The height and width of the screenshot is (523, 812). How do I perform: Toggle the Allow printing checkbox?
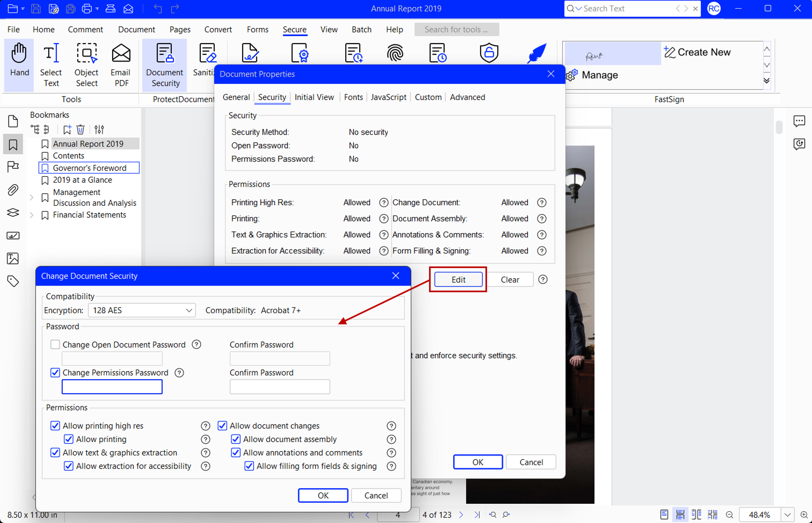click(69, 439)
